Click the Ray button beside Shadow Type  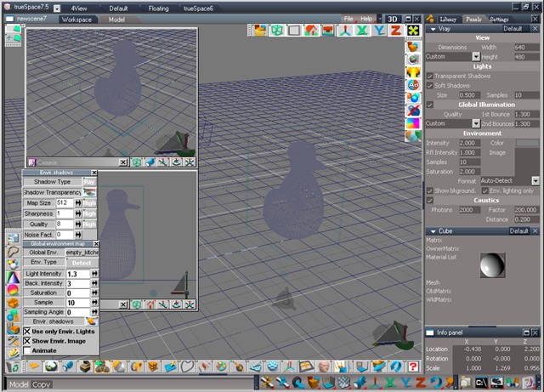pos(89,181)
